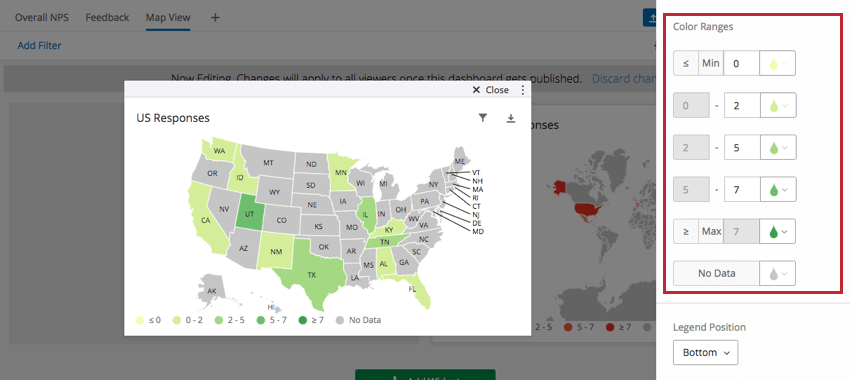This screenshot has height=380, width=850.
Task: Switch to the Overall NPS tab
Action: (42, 17)
